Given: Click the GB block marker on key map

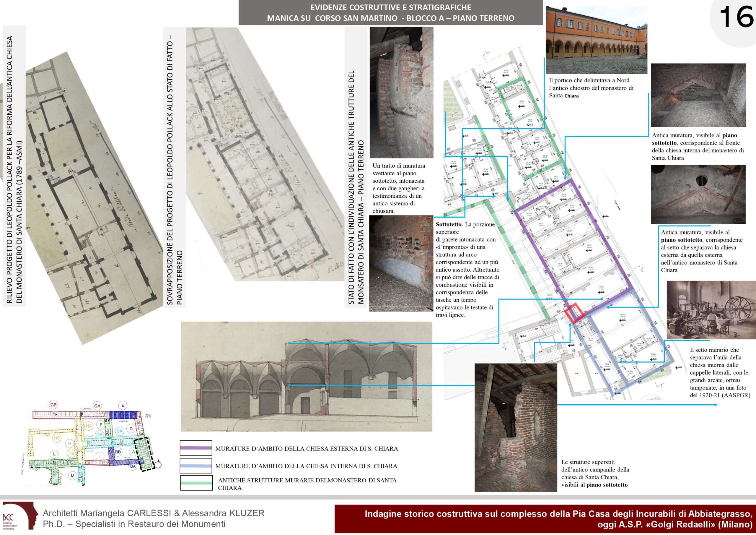Looking at the screenshot, I should click(x=53, y=405).
